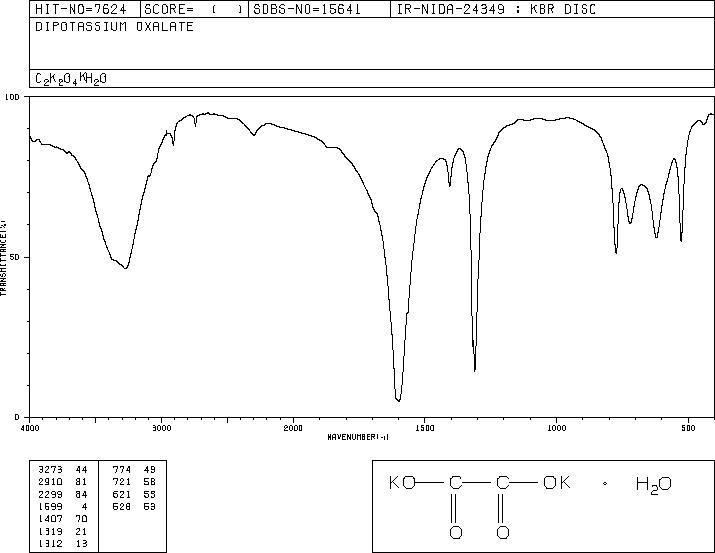Click the left KO group in structure
The image size is (715, 553).
[x=402, y=483]
